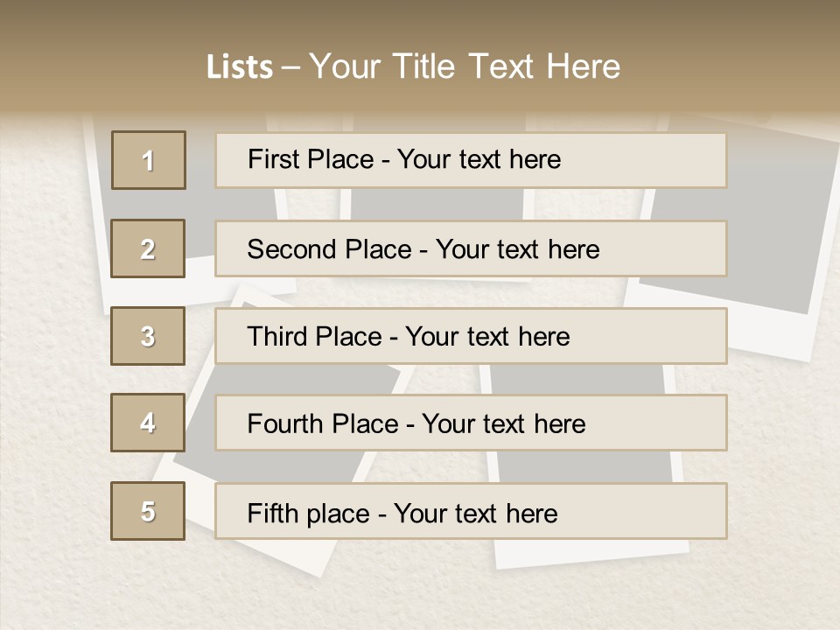The height and width of the screenshot is (630, 840).
Task: Select the 'Second Place' text box
Action: coord(471,248)
